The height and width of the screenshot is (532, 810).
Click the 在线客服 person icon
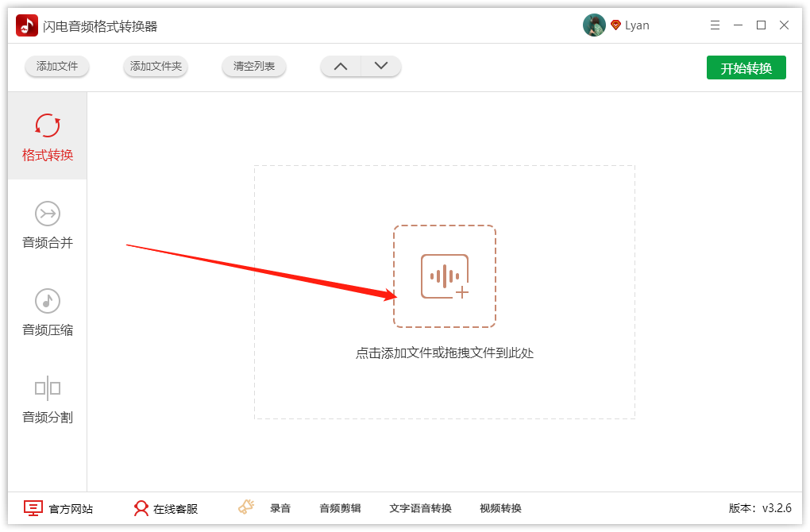(141, 508)
